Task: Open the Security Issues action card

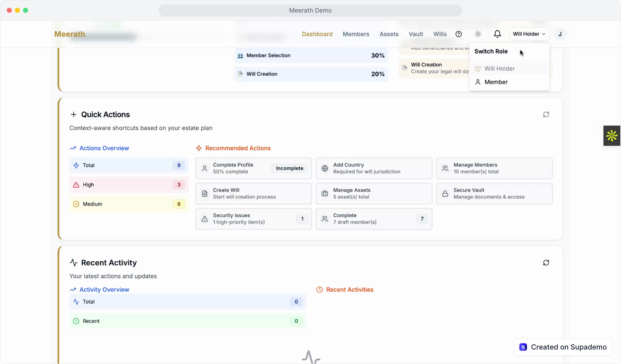Action: coord(254,219)
